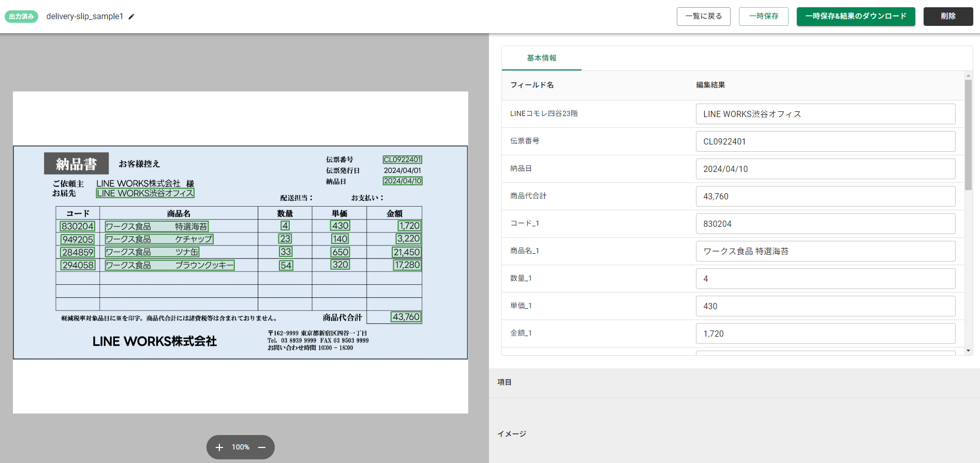Screen dimensions: 980x463
Task: Click scrollbar down arrow in field list
Action: click(x=968, y=351)
